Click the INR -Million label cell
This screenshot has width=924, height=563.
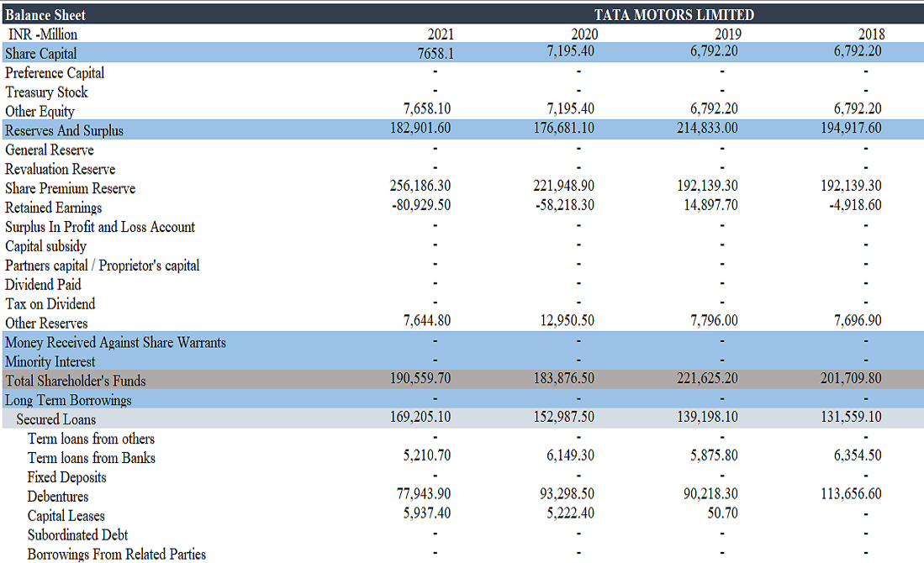tap(42, 34)
